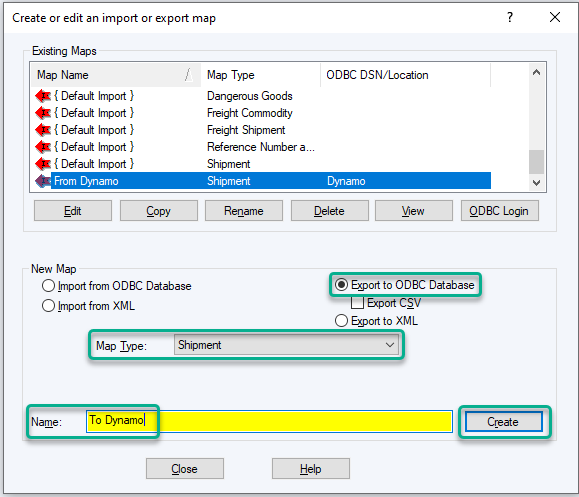Click the maps list scroll down arrow

point(537,182)
